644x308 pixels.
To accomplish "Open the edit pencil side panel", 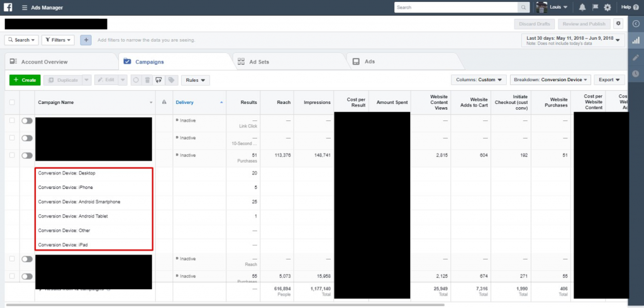I will pos(636,57).
